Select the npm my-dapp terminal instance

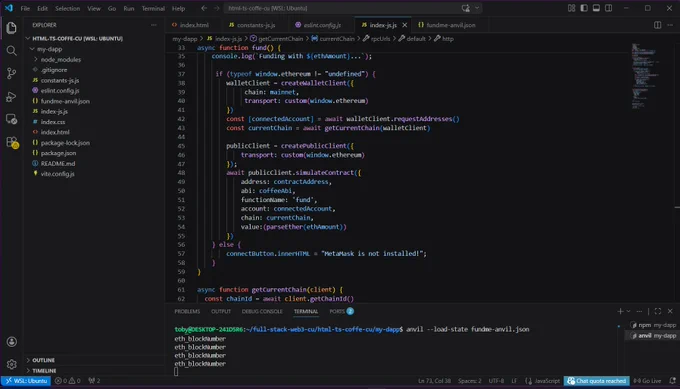point(653,325)
